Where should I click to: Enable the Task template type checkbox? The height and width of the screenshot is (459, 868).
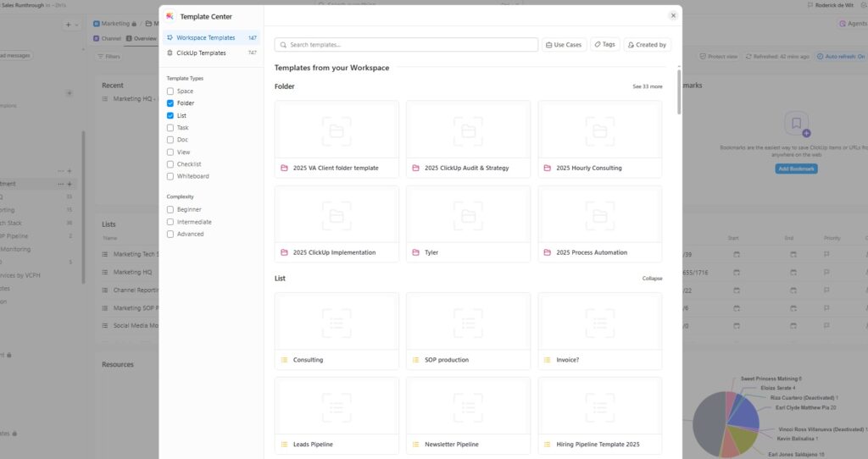(170, 128)
